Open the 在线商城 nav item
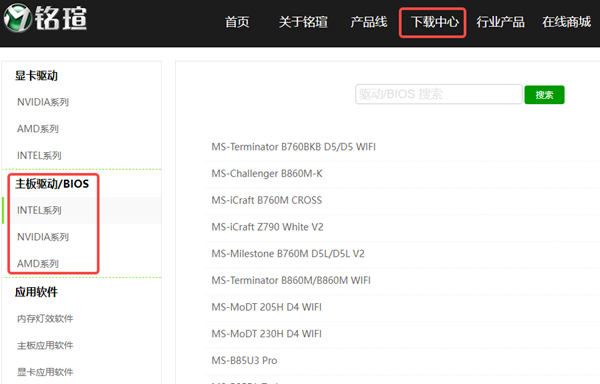 click(x=566, y=22)
